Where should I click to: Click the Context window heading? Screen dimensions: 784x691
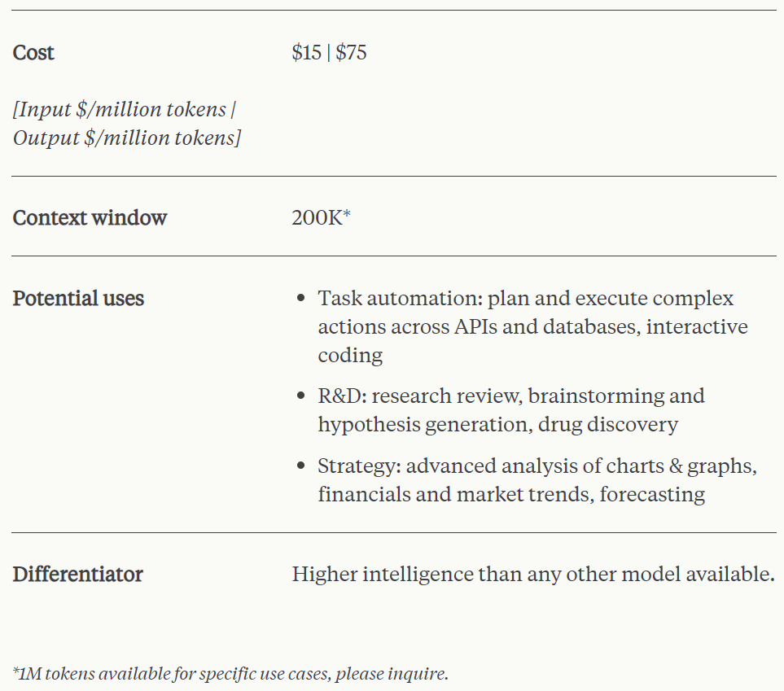tap(90, 218)
